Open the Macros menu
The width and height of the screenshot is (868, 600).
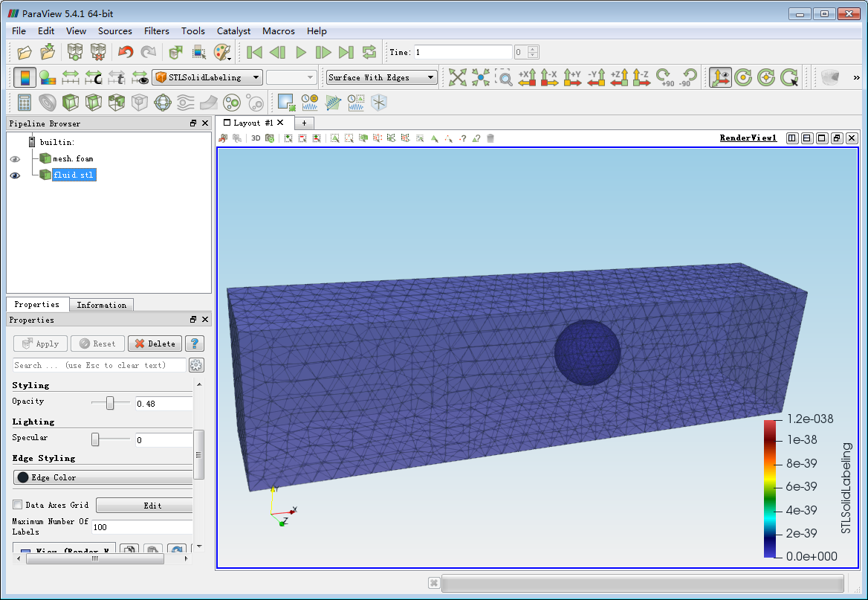click(x=279, y=31)
